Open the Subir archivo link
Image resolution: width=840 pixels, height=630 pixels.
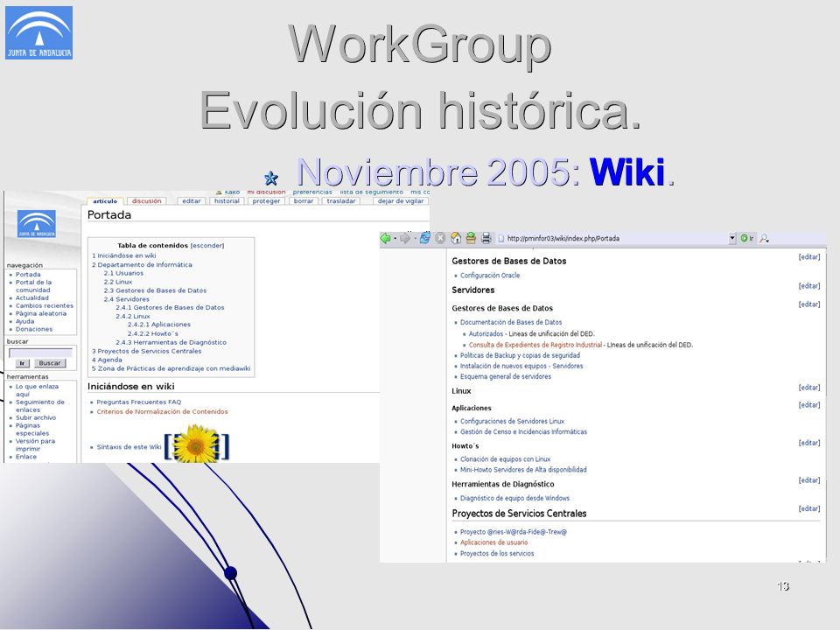[x=35, y=417]
